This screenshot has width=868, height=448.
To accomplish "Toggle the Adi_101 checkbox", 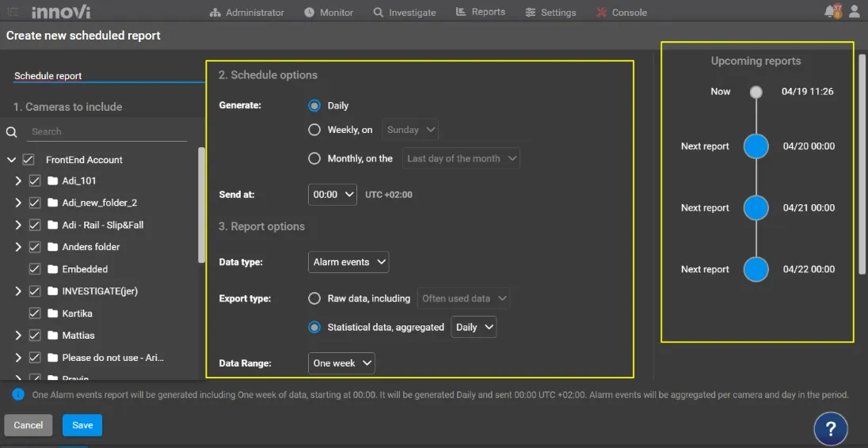I will pos(35,180).
